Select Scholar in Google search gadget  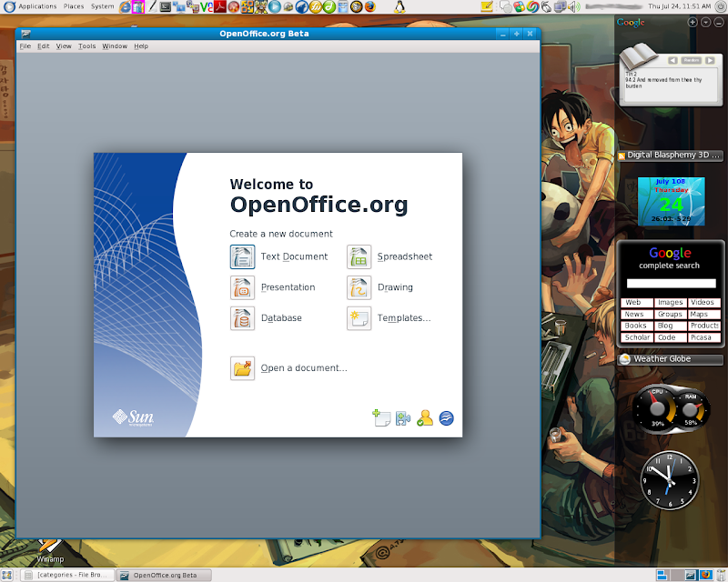(636, 337)
